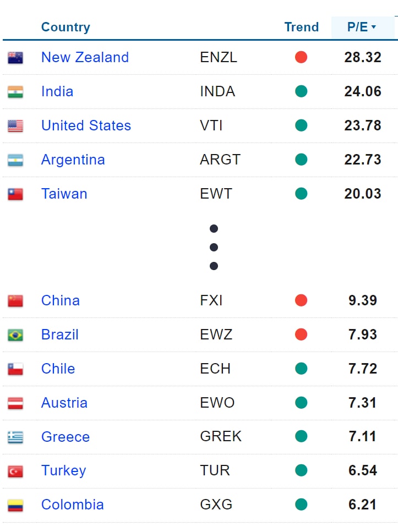Sort the table by P/E column
Viewport: 398px width, 532px height.
(362, 28)
